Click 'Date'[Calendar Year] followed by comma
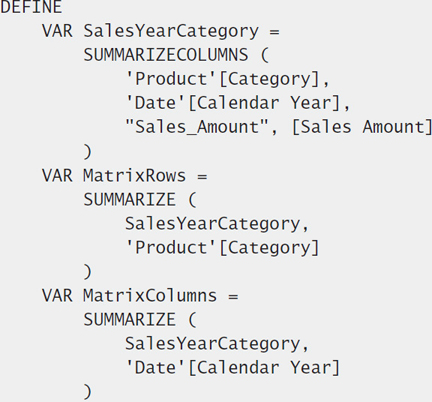This screenshot has width=432, height=402. (237, 103)
